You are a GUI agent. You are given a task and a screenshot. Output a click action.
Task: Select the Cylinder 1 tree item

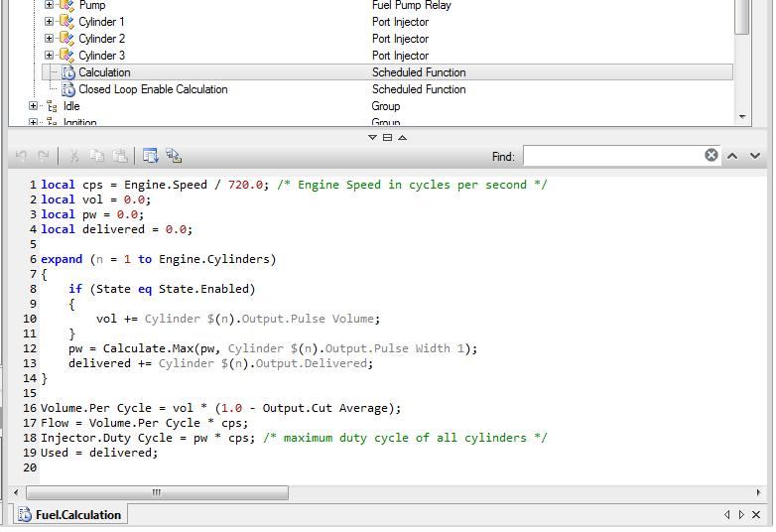coord(101,22)
